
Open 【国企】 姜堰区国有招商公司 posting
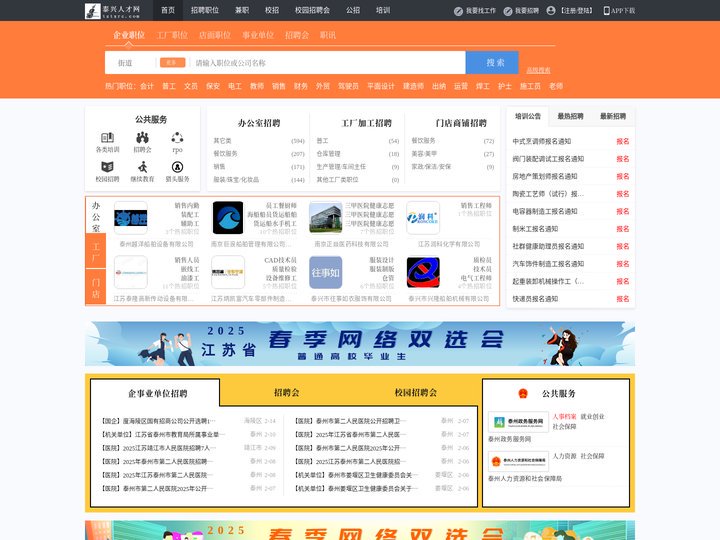click(158, 421)
